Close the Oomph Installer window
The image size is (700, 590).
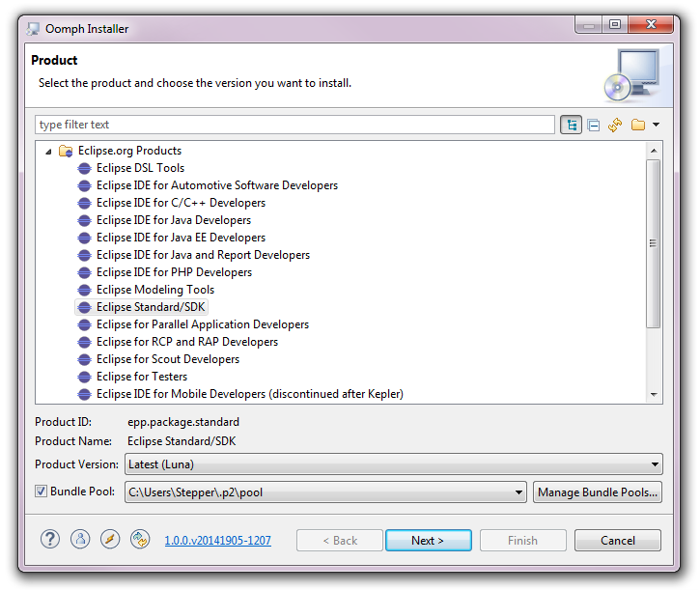tap(651, 24)
